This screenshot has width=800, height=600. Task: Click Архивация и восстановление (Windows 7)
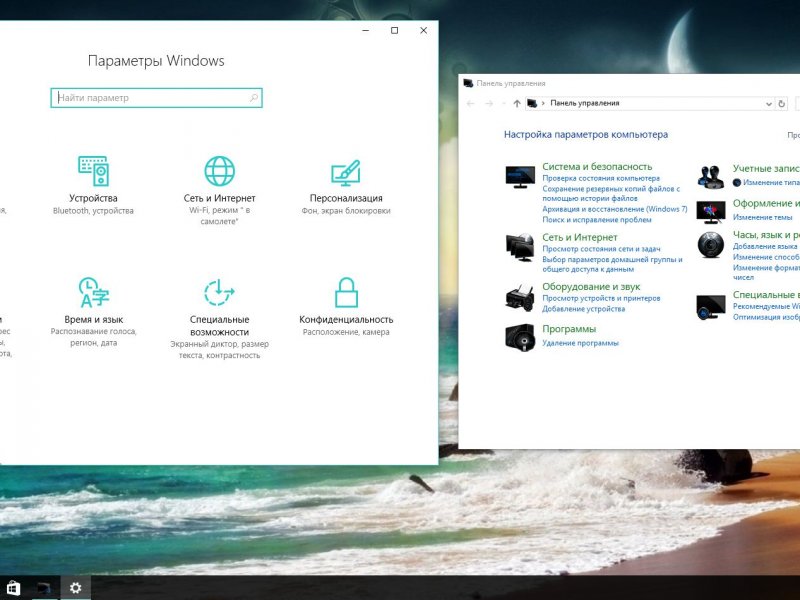pyautogui.click(x=615, y=209)
